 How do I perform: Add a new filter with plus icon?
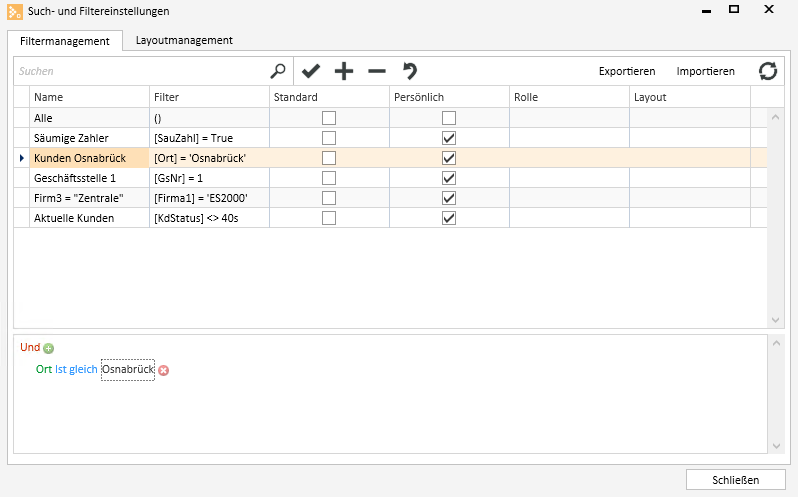point(343,71)
